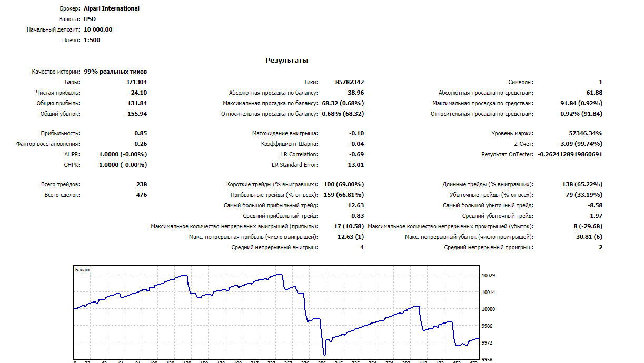Click the Баланс label on the chart
The image size is (644, 363).
[83, 269]
